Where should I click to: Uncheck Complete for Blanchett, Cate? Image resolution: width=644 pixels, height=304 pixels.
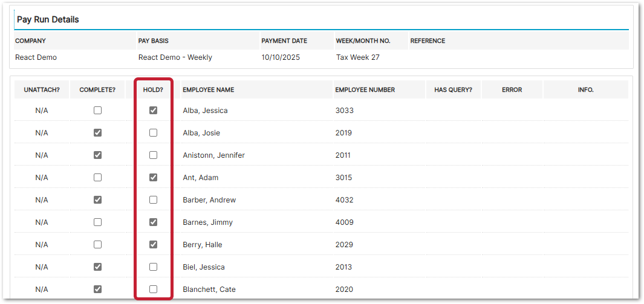pyautogui.click(x=98, y=289)
